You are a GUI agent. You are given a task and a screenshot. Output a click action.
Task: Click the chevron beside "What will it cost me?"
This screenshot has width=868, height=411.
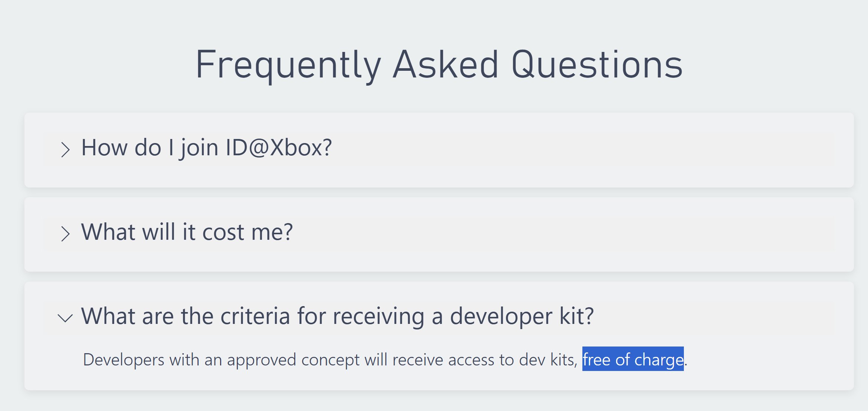coord(65,233)
